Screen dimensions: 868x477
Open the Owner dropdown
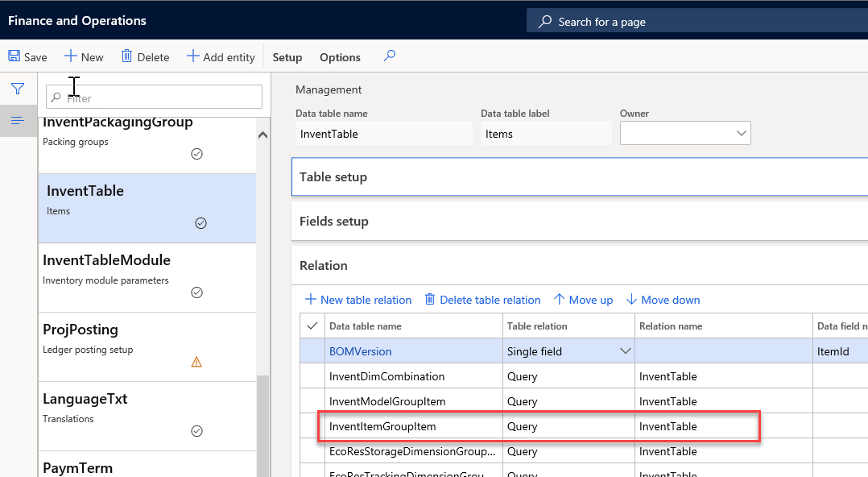coord(741,134)
